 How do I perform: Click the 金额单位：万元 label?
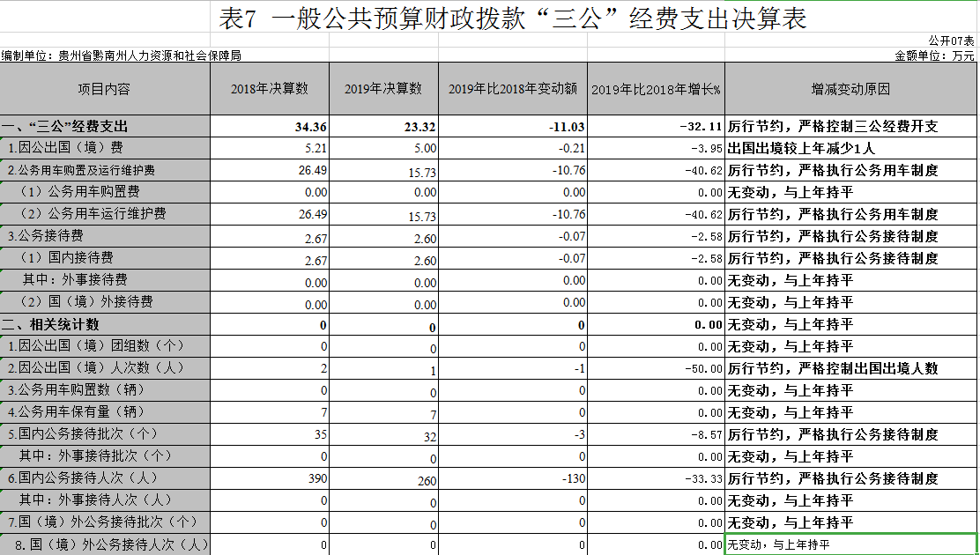point(934,55)
